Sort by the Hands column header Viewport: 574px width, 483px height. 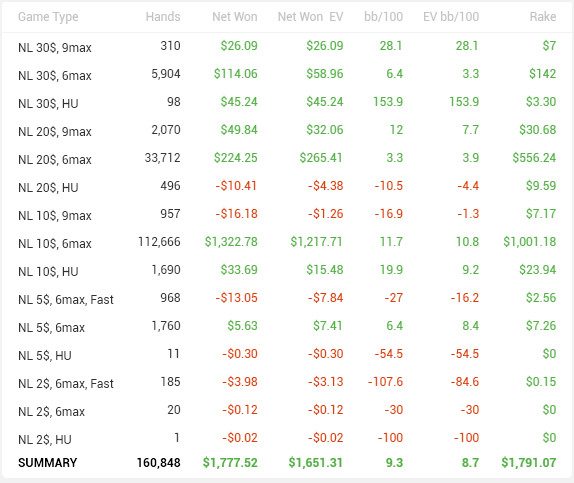[163, 17]
